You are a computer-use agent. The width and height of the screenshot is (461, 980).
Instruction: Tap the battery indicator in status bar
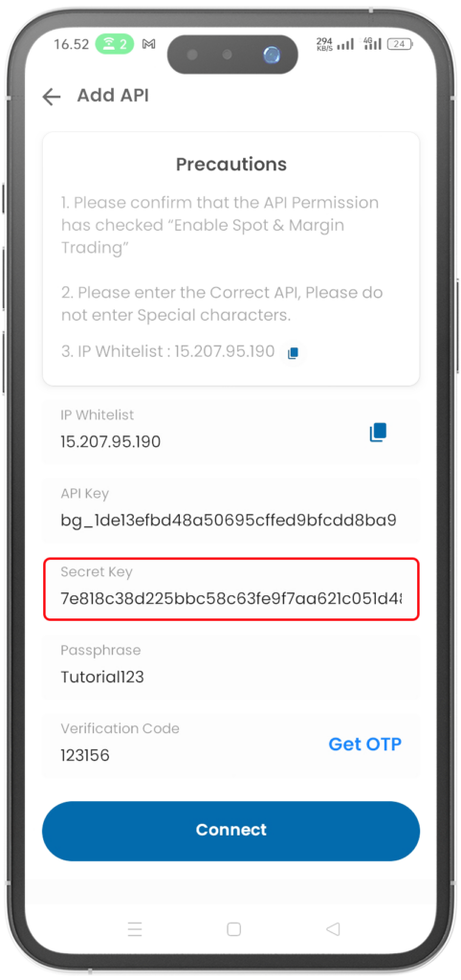(400, 44)
